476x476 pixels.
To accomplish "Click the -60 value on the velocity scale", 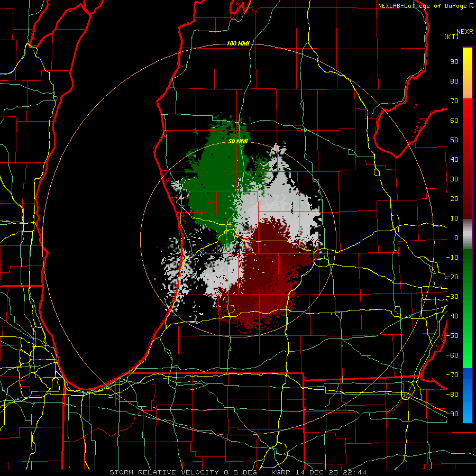I will (452, 355).
